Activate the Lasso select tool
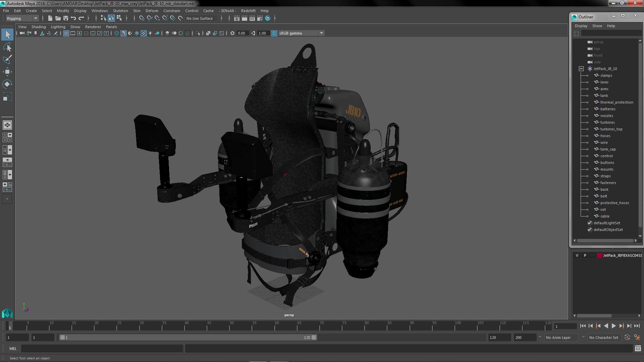Screen dimensions: 644x362 (x=7, y=47)
